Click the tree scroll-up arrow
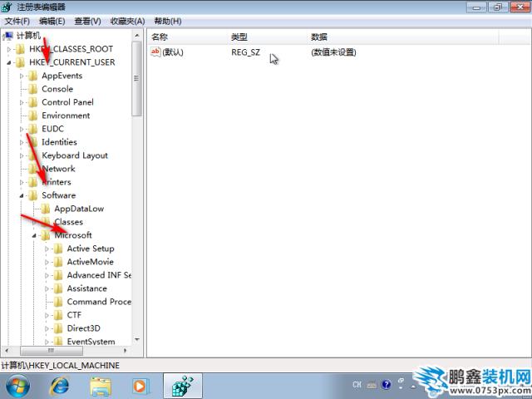This screenshot has width=532, height=399. (137, 35)
